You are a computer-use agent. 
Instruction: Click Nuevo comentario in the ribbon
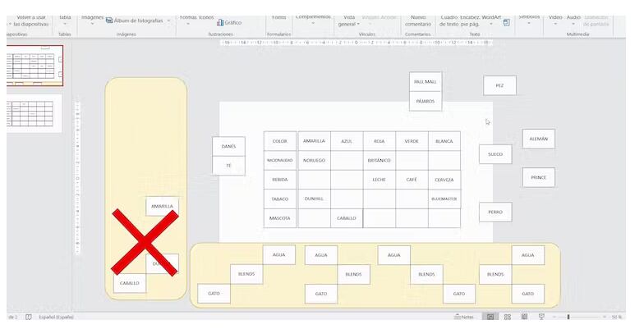[x=418, y=21]
